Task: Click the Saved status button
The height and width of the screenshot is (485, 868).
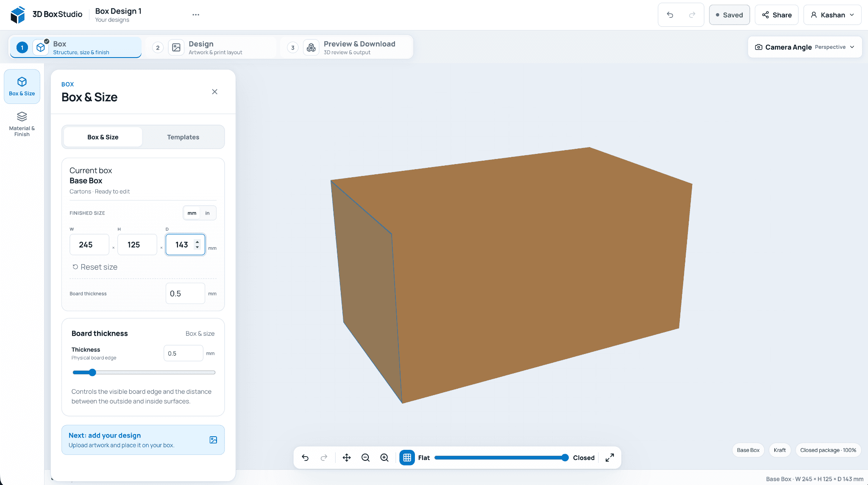Action: coord(729,15)
